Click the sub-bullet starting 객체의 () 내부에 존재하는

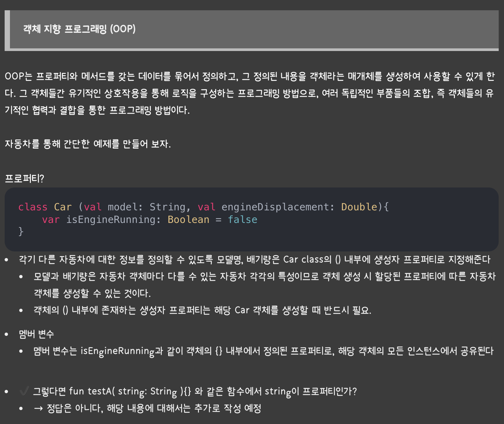tap(202, 310)
